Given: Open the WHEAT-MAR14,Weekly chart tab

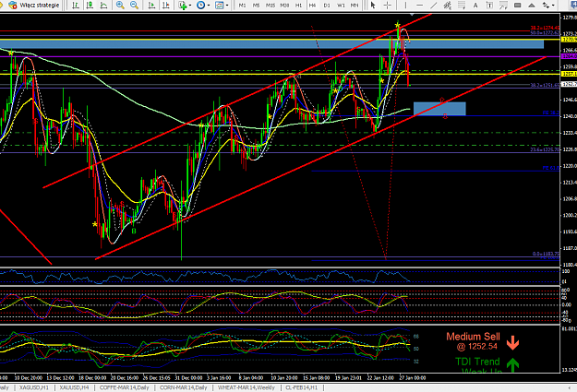Looking at the screenshot, I should pyautogui.click(x=246, y=387).
